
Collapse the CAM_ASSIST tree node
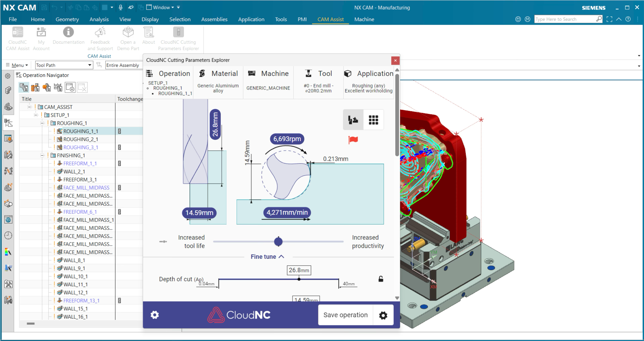pyautogui.click(x=29, y=107)
